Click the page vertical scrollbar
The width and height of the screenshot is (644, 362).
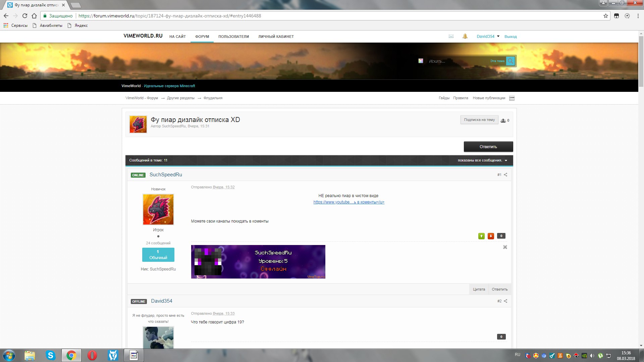point(641,61)
